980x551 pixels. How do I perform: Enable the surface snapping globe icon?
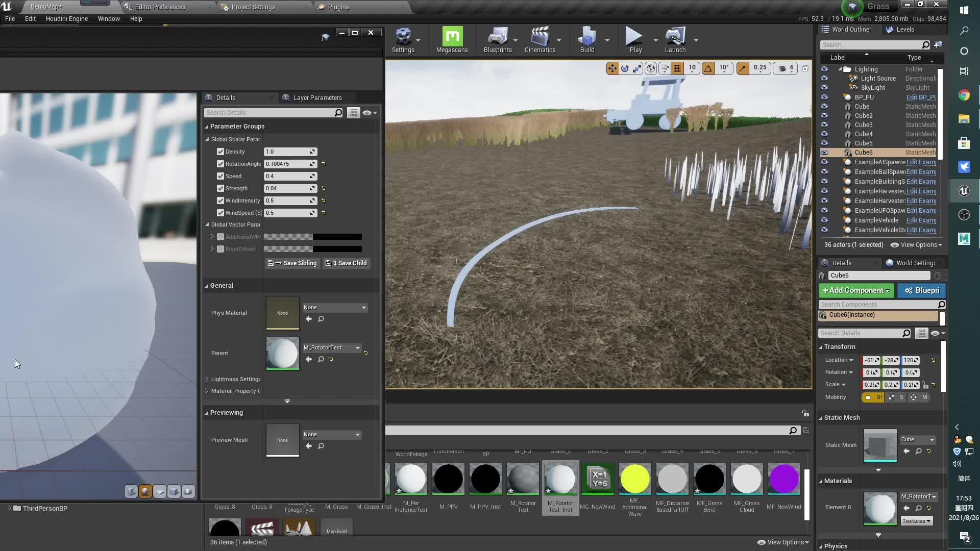point(651,68)
